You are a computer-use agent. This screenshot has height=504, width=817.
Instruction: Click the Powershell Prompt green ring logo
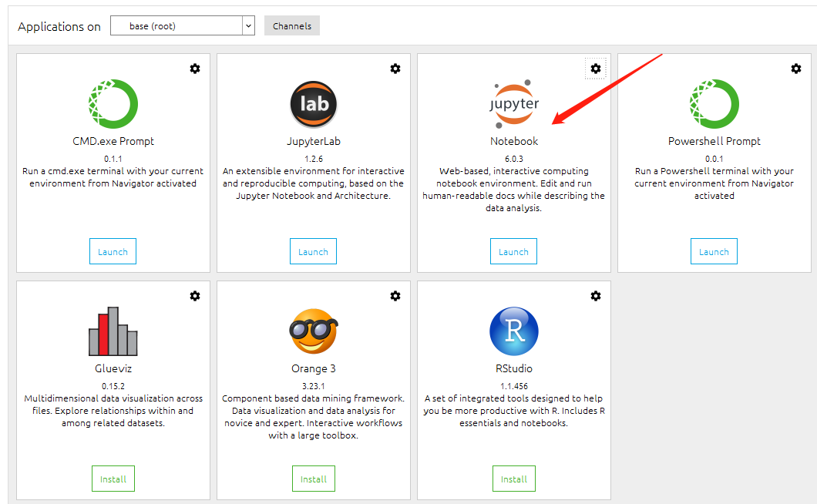pos(714,104)
